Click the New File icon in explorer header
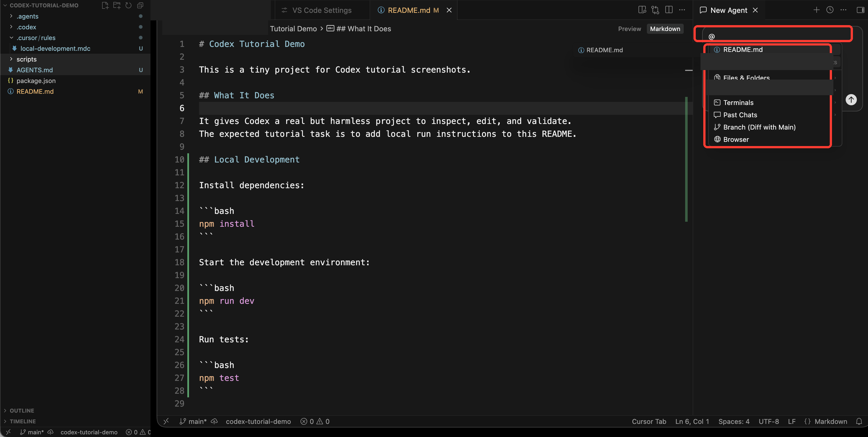 [x=105, y=5]
